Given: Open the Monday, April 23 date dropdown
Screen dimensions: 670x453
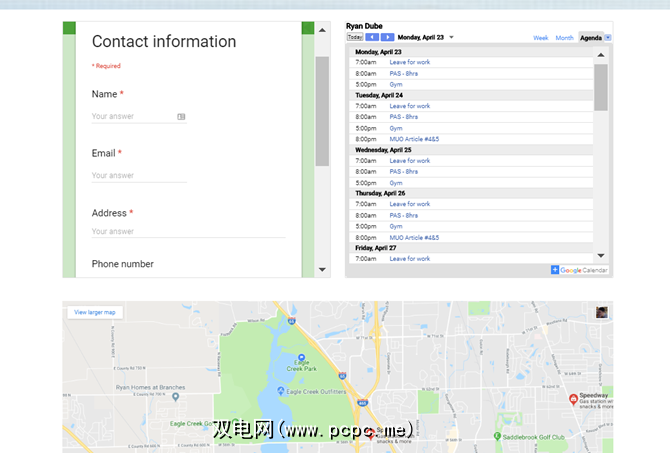Looking at the screenshot, I should [x=451, y=37].
